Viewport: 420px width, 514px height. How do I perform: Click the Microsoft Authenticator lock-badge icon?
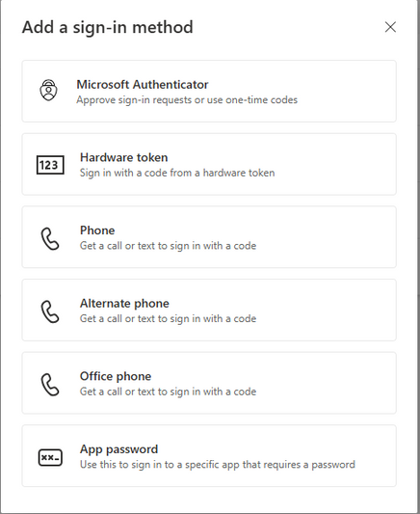click(x=48, y=90)
